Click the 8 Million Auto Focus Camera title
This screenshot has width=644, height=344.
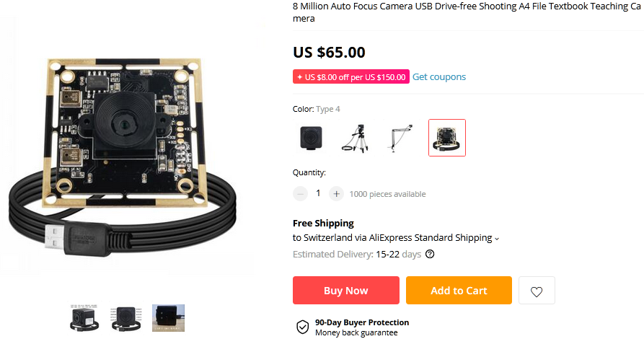[x=462, y=12]
